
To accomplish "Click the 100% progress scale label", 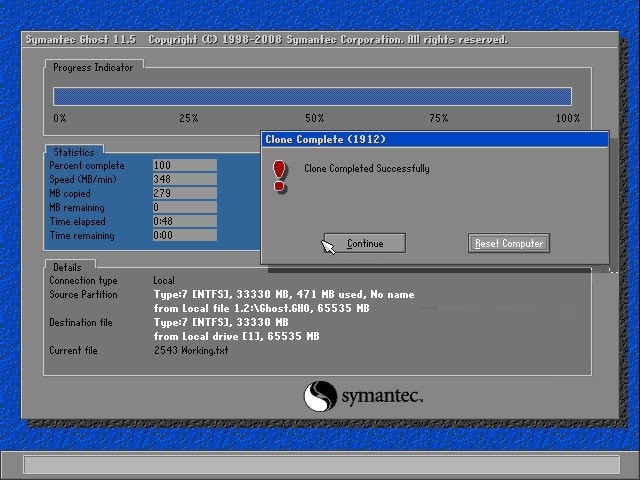I will tap(567, 119).
